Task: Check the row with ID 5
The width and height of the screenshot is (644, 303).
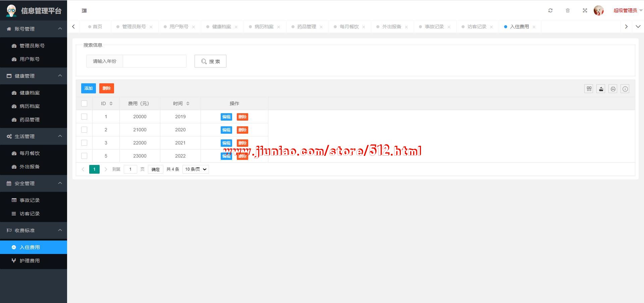Action: 84,156
